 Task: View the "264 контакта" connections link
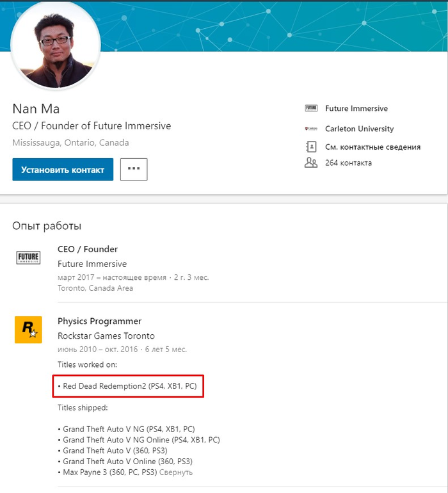tap(348, 163)
